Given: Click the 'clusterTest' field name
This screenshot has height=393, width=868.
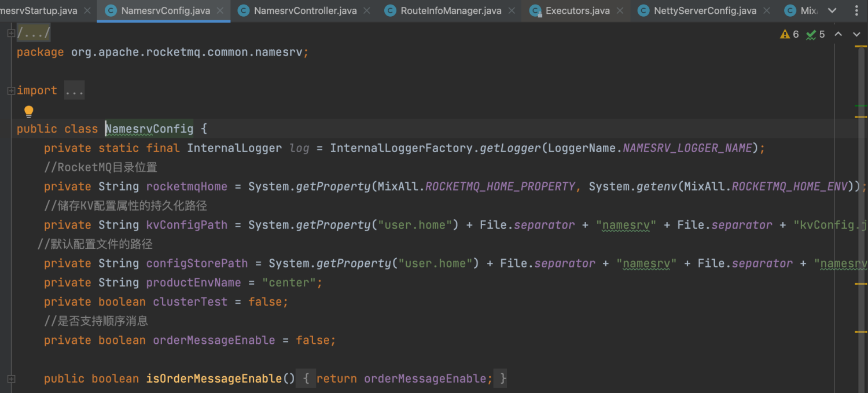Looking at the screenshot, I should click(190, 302).
